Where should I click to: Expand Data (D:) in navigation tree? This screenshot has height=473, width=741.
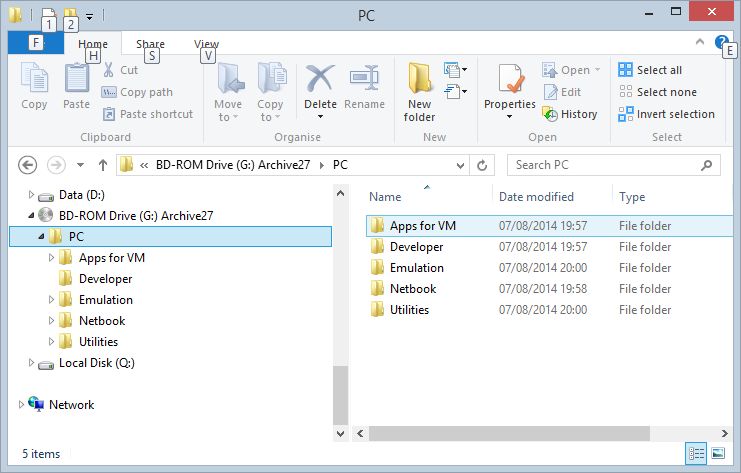[31, 194]
